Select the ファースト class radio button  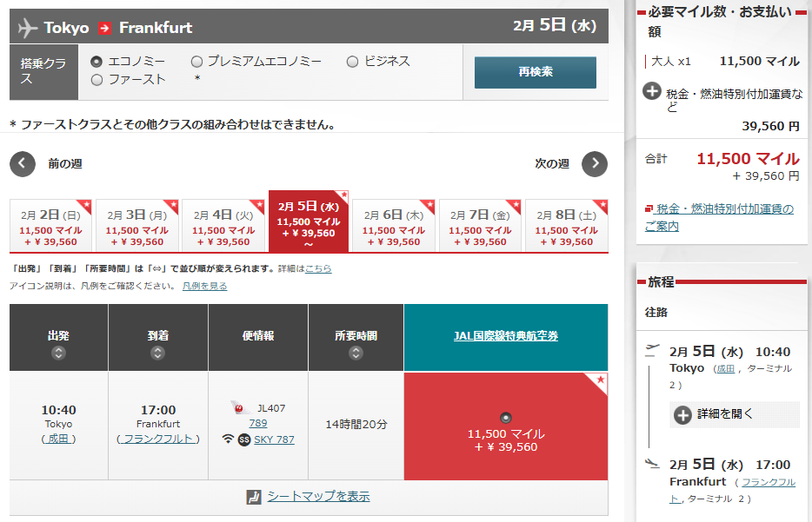click(97, 80)
